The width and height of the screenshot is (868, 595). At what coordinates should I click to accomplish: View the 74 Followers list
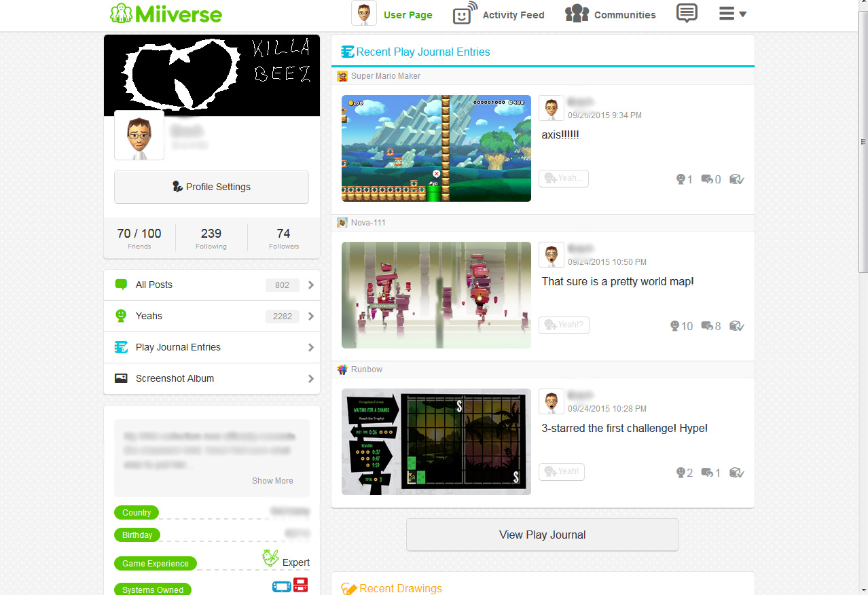(x=284, y=238)
